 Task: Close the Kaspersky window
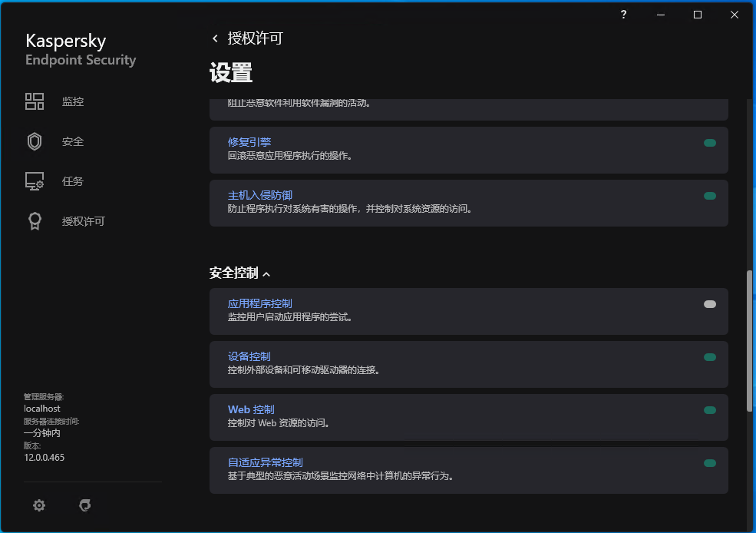[x=735, y=15]
